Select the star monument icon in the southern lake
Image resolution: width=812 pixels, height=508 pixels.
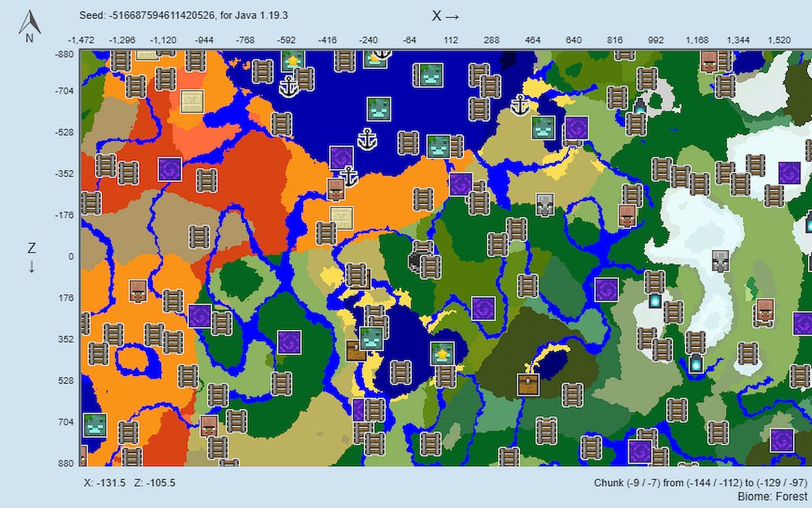tap(442, 354)
